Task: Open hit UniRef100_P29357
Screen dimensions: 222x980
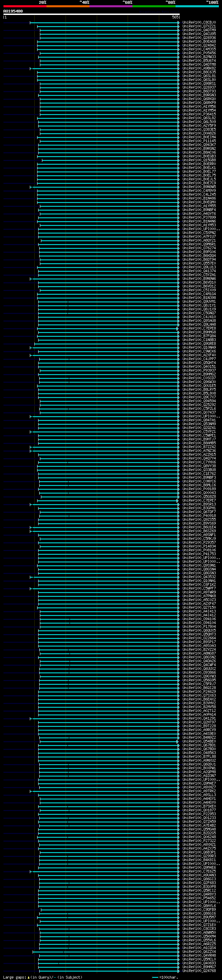Action: click(199, 543)
